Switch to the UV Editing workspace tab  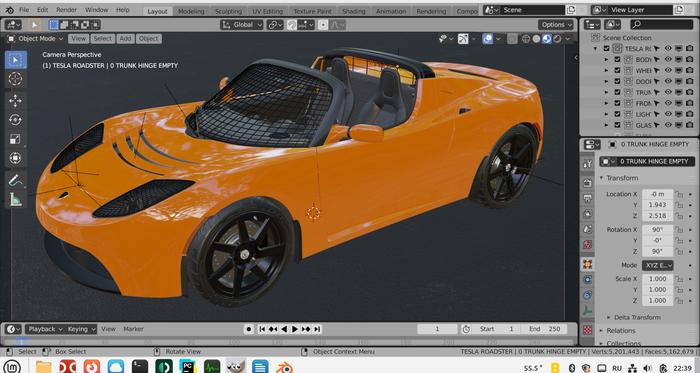coord(267,11)
